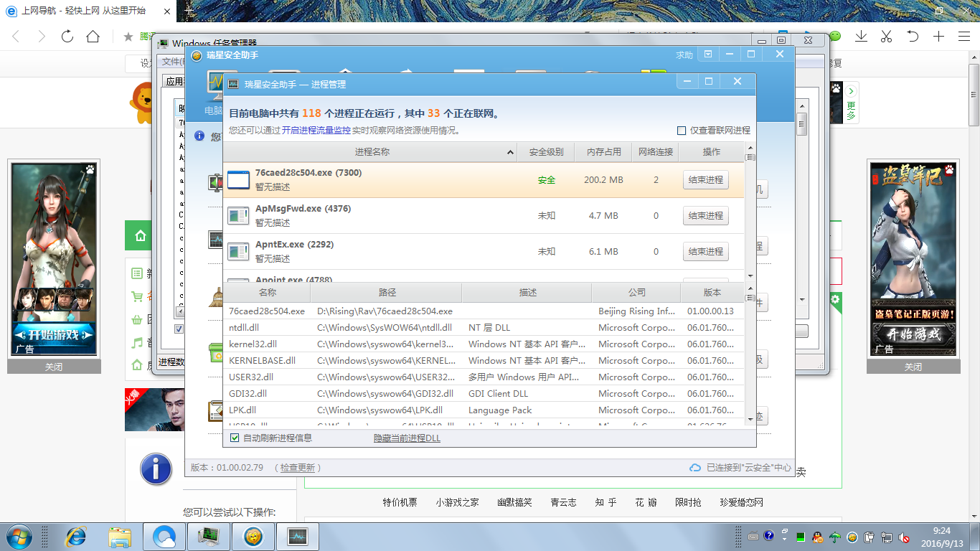Go back in the browser
Image resolution: width=980 pixels, height=551 pixels.
(16, 37)
